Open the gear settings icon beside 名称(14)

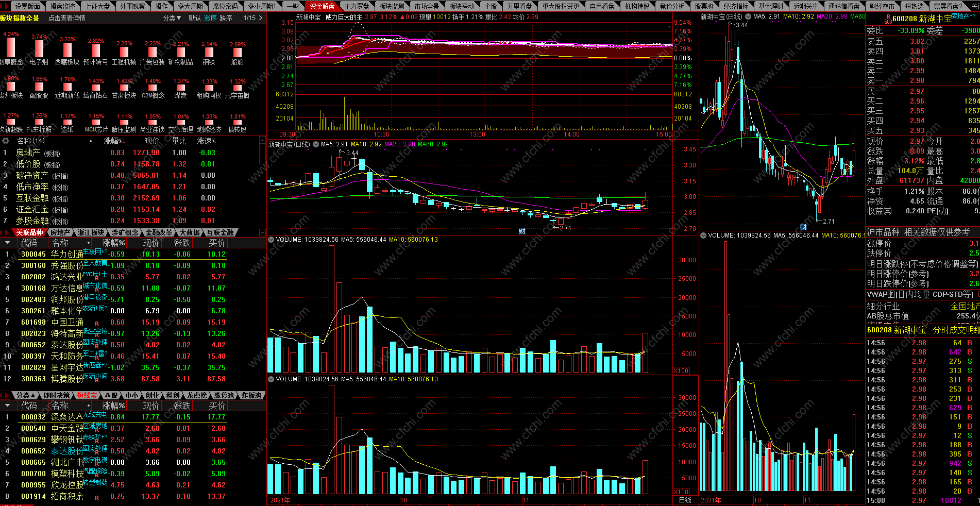[x=6, y=141]
